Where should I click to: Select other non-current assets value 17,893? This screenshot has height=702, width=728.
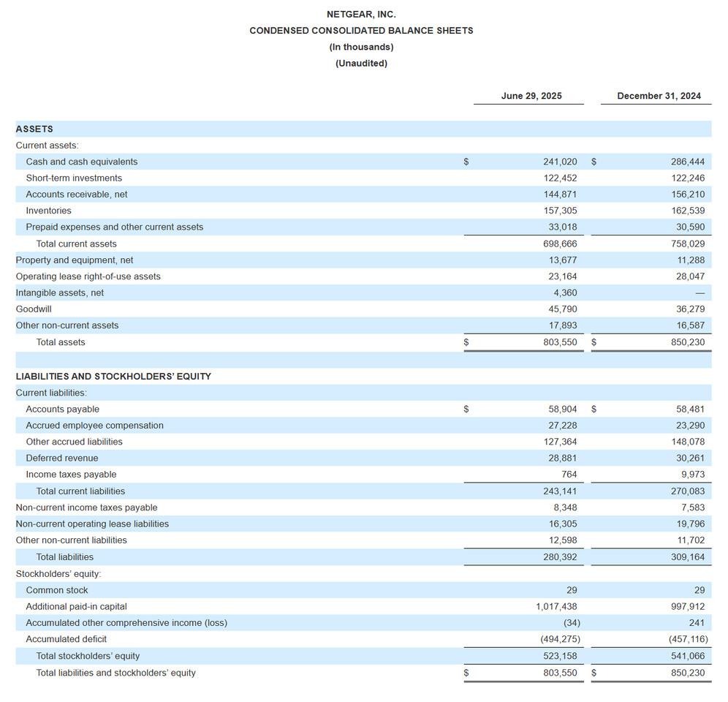(563, 325)
